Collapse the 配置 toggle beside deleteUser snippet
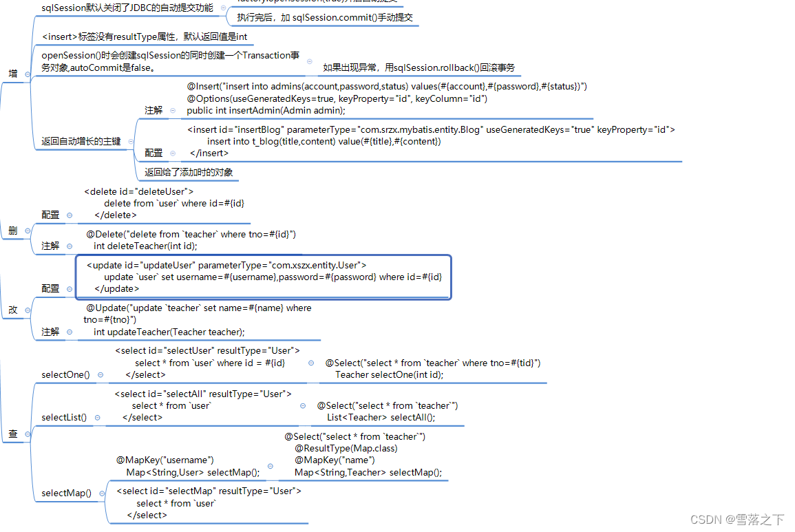Screen dimensions: 795x532 [x=70, y=215]
